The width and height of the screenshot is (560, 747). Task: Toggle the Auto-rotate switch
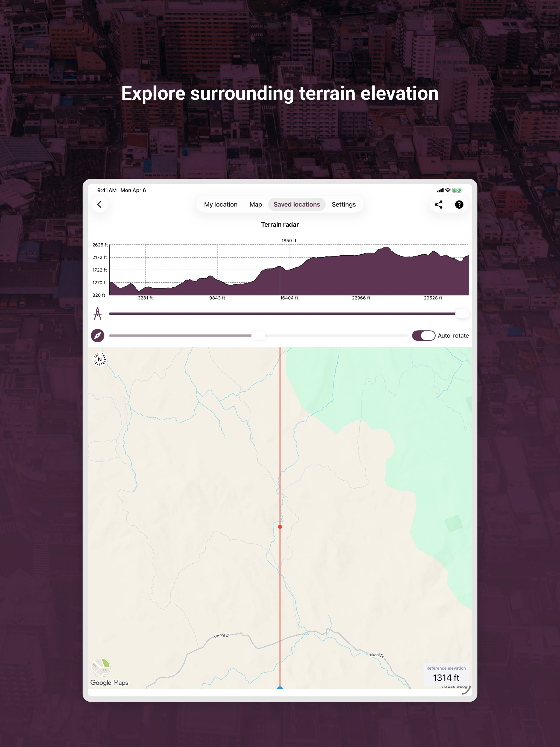pos(424,336)
